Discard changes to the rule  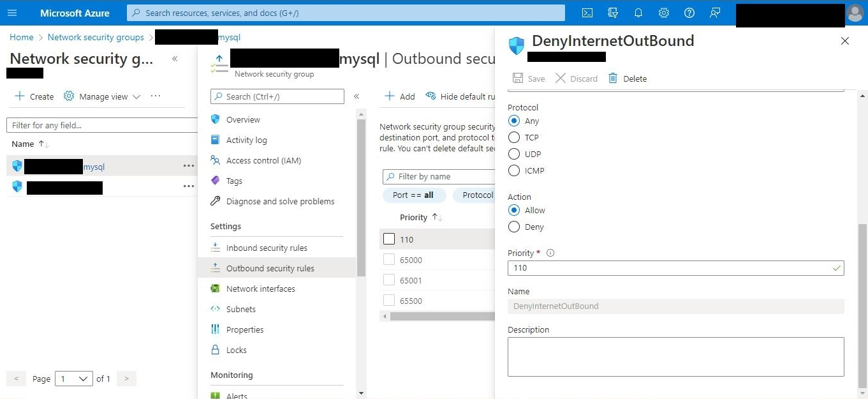[577, 79]
